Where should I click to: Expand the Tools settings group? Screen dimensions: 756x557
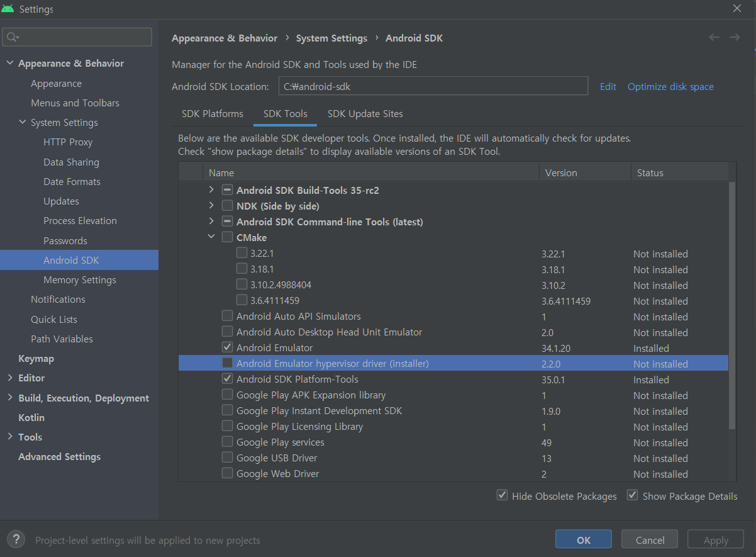[9, 437]
